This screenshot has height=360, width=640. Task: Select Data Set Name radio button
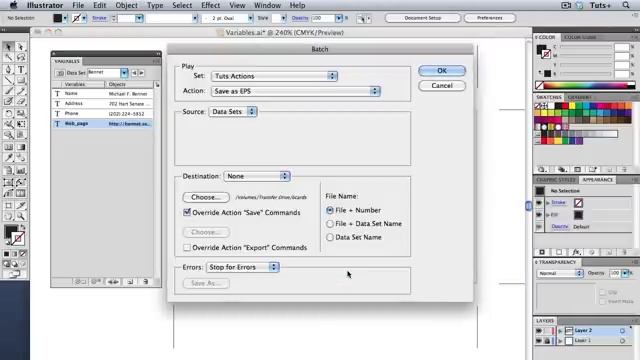(x=330, y=237)
